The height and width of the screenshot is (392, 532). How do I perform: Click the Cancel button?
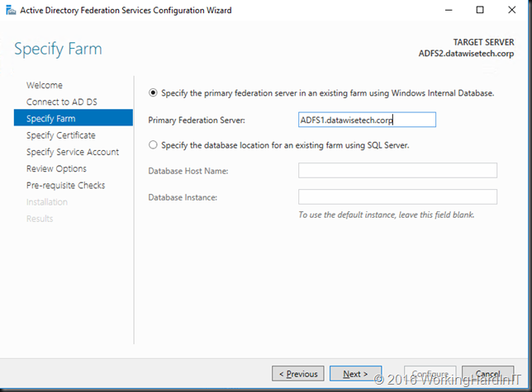[488, 373]
